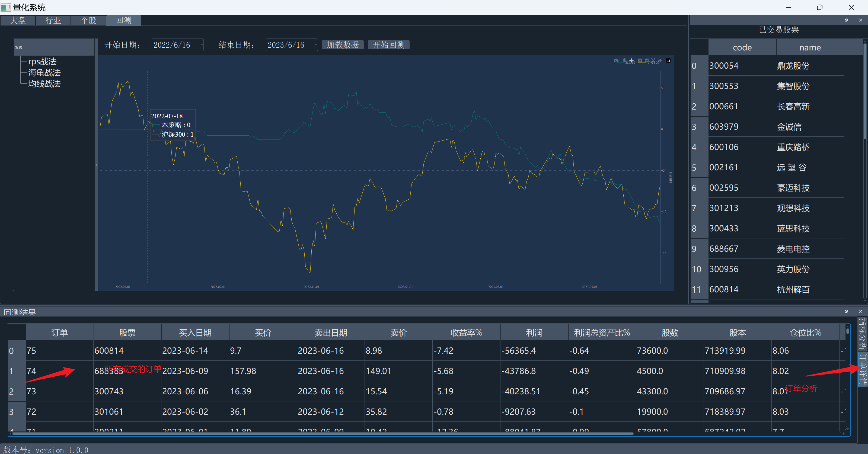Select stock row 重庆路桥

(x=810, y=147)
